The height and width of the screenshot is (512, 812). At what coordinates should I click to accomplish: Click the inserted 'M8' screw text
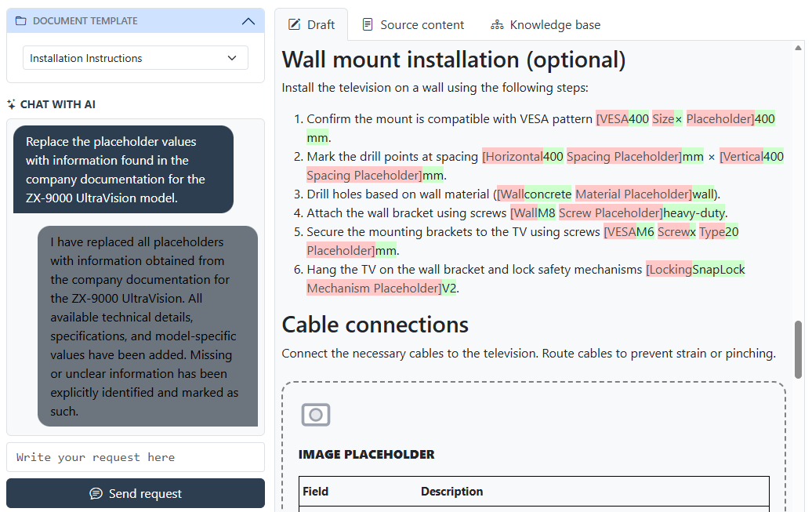click(x=546, y=213)
